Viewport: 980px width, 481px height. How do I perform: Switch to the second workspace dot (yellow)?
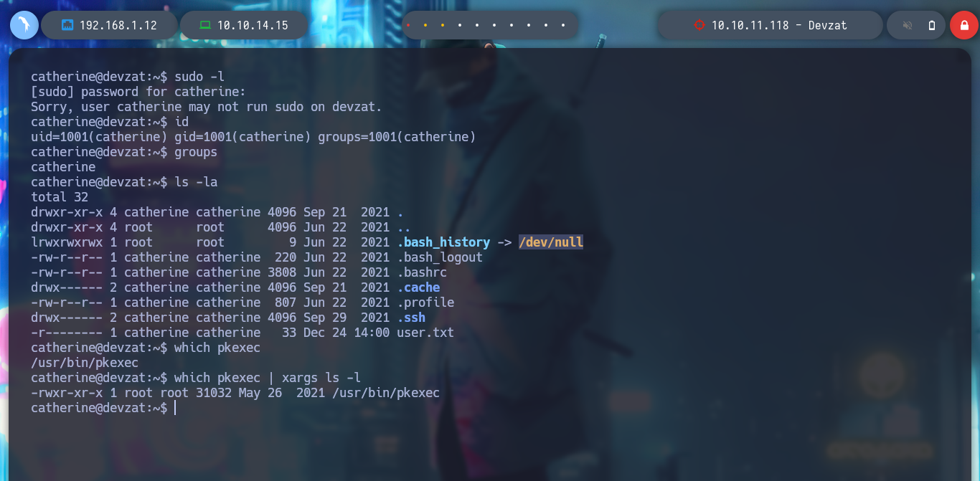pyautogui.click(x=425, y=25)
